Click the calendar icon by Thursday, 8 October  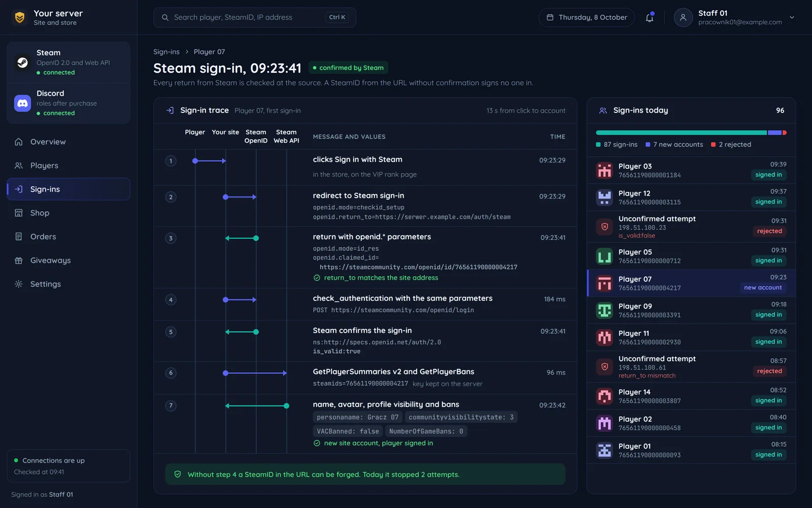coord(550,17)
